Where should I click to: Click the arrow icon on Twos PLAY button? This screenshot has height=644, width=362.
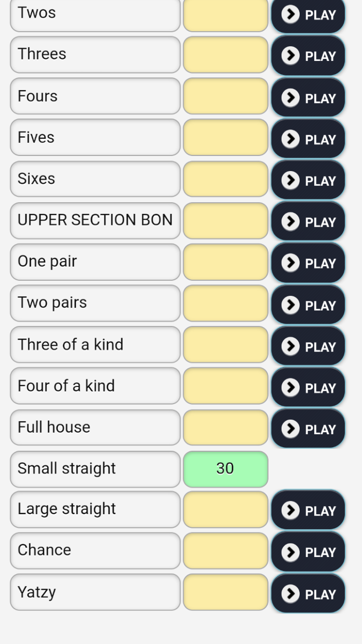click(290, 15)
